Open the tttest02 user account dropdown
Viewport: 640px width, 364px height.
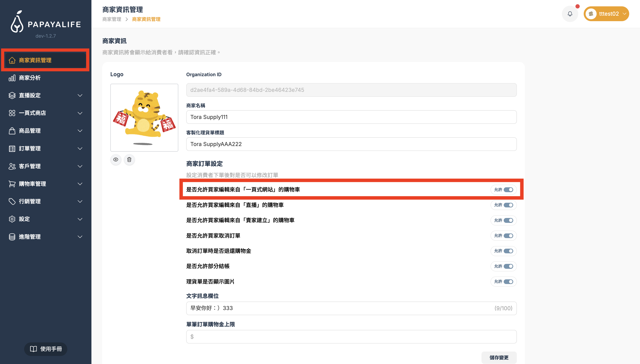(606, 14)
